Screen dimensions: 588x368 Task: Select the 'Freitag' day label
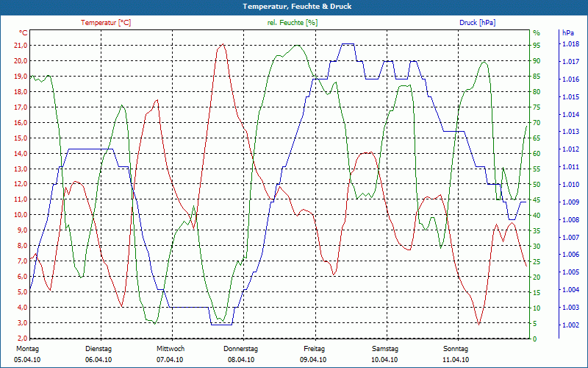point(315,349)
